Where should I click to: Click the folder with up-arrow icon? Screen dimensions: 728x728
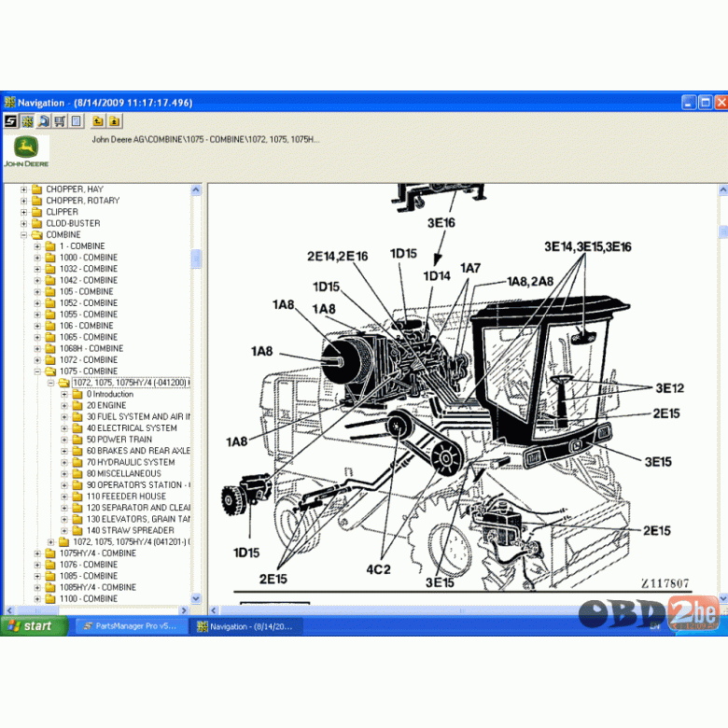pyautogui.click(x=98, y=121)
